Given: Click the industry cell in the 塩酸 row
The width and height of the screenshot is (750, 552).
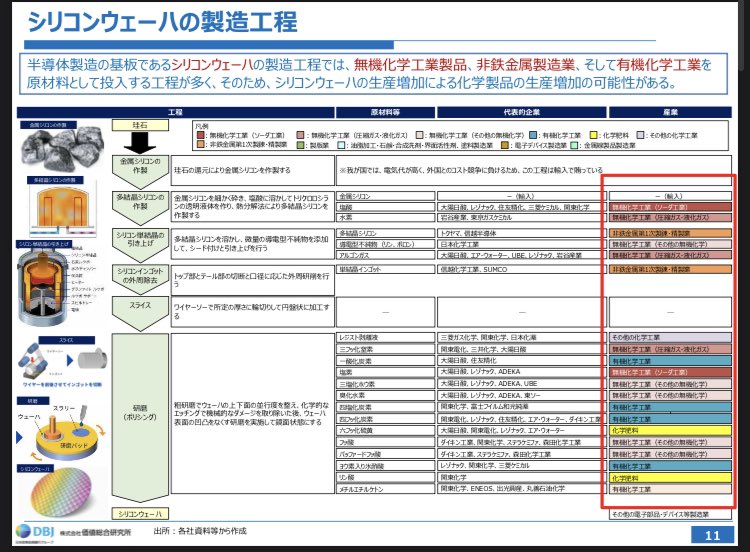Looking at the screenshot, I should 670,208.
